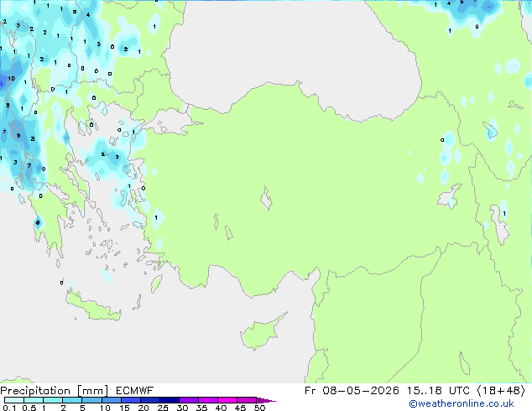The height and width of the screenshot is (411, 532).
Task: Click the "(18+48)" forecast offset text
Action: click(501, 391)
